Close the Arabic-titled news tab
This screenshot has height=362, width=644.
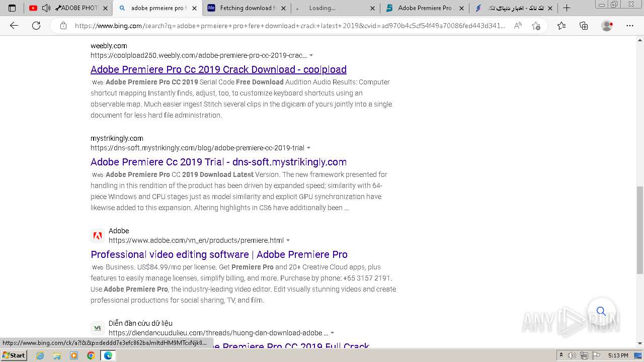point(550,8)
